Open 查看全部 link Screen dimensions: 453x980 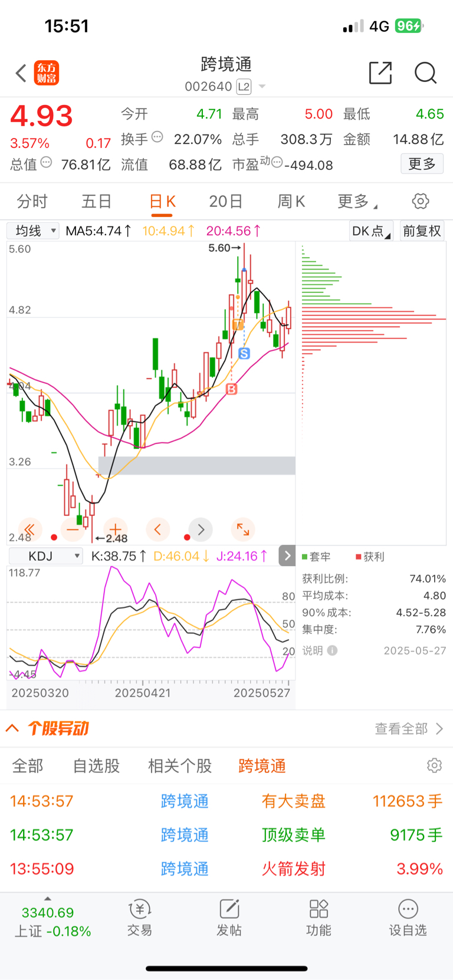409,729
